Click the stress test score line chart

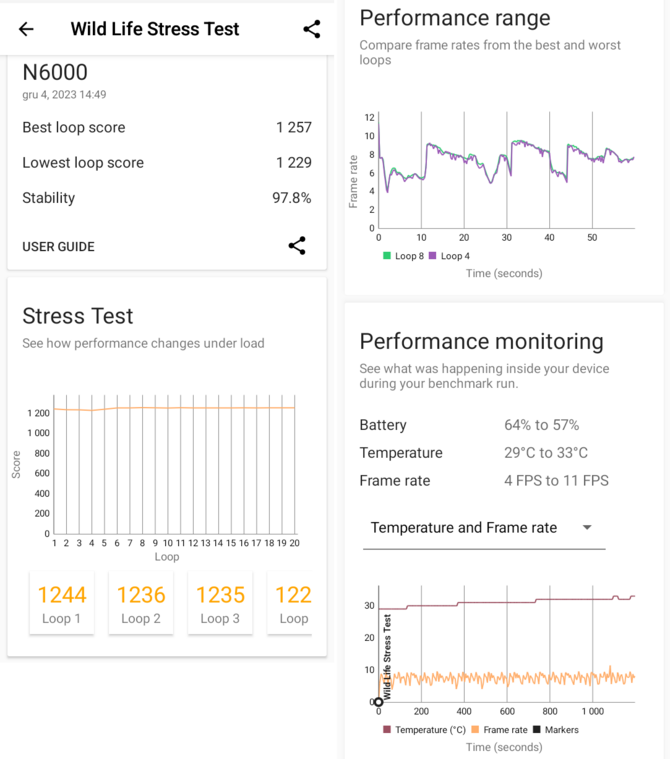coord(174,465)
